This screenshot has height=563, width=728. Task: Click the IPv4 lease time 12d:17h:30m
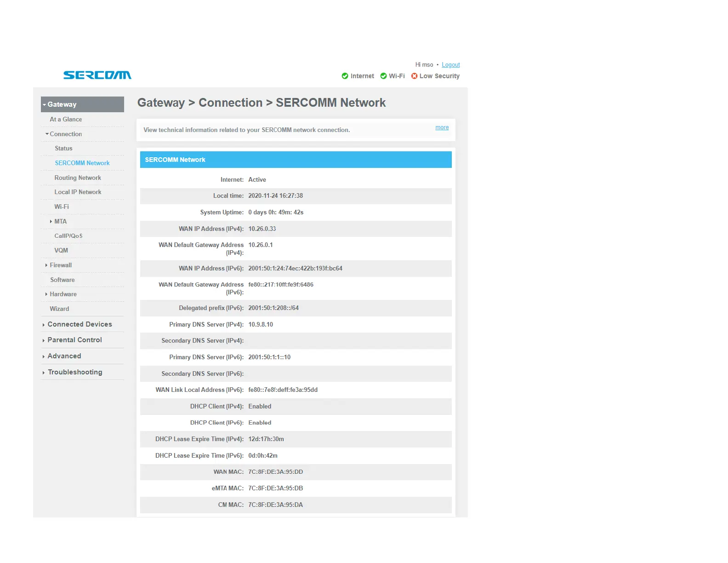tap(266, 439)
